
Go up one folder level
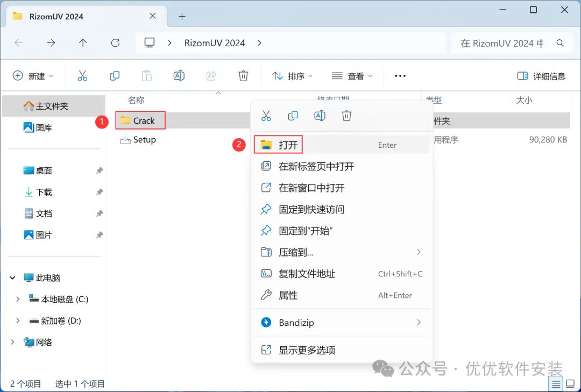pyautogui.click(x=83, y=43)
